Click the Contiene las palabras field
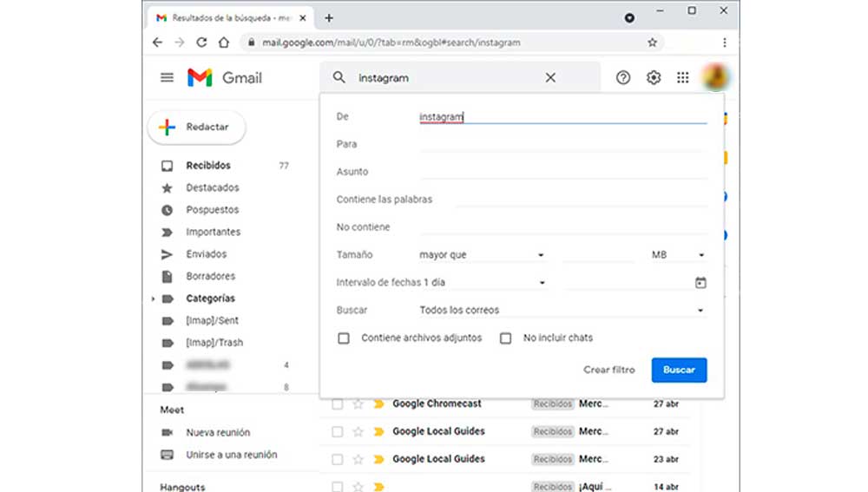Viewport: 868px width, 492px height. click(x=580, y=200)
